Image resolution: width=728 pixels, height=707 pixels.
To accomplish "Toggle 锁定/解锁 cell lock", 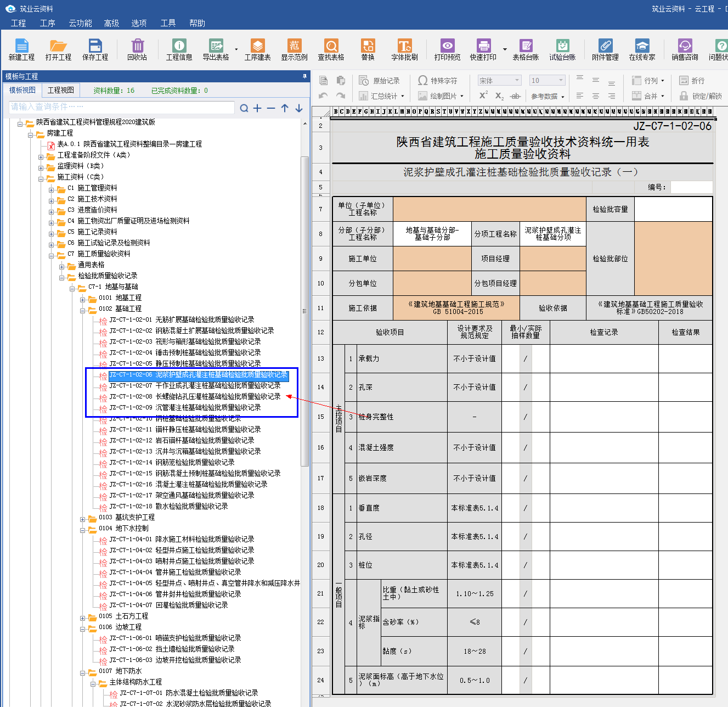I will tap(701, 96).
